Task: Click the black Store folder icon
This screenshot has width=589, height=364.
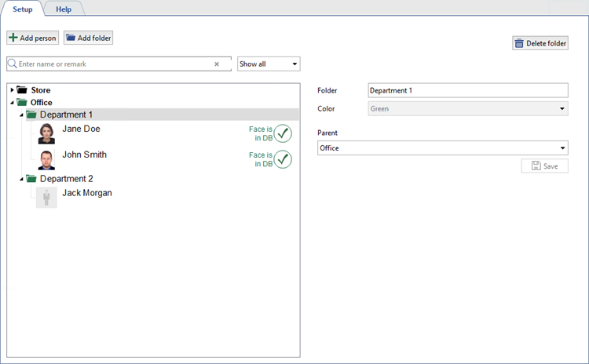Action: click(22, 90)
